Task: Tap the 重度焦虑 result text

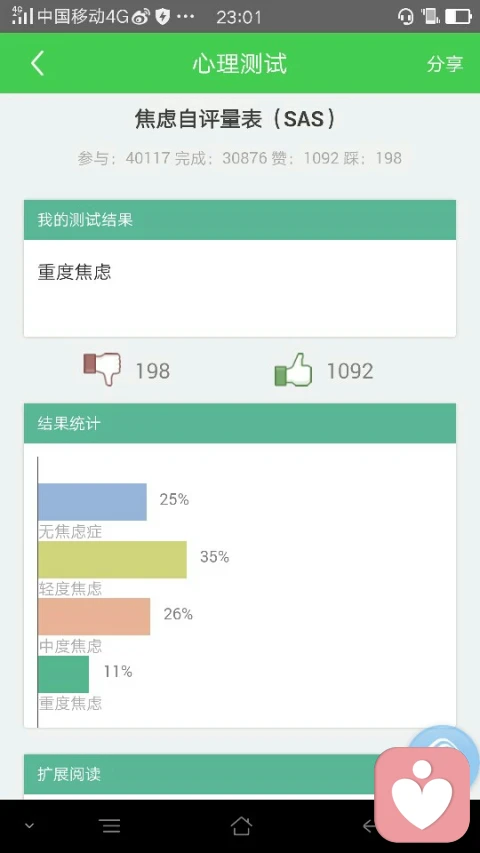Action: (75, 272)
